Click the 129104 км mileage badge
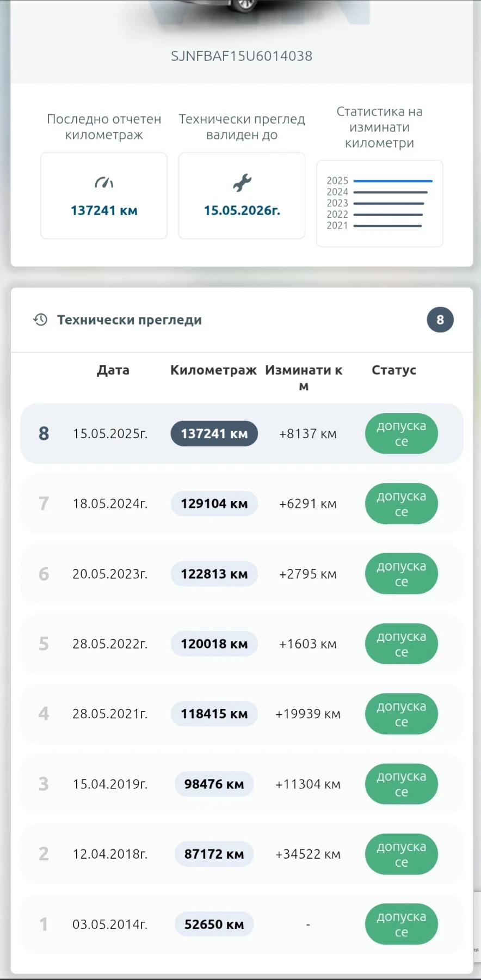Viewport: 481px width, 980px height. pyautogui.click(x=214, y=504)
